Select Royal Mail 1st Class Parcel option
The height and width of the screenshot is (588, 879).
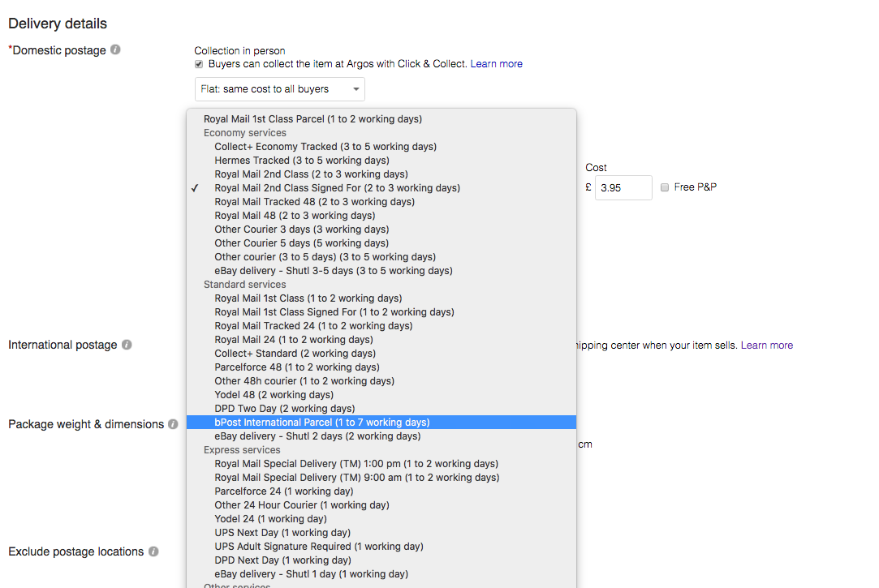point(381,118)
